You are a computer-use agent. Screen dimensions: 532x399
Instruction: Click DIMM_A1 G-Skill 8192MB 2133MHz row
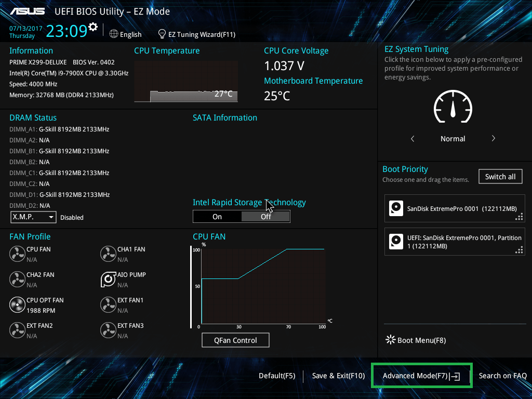[x=59, y=129]
